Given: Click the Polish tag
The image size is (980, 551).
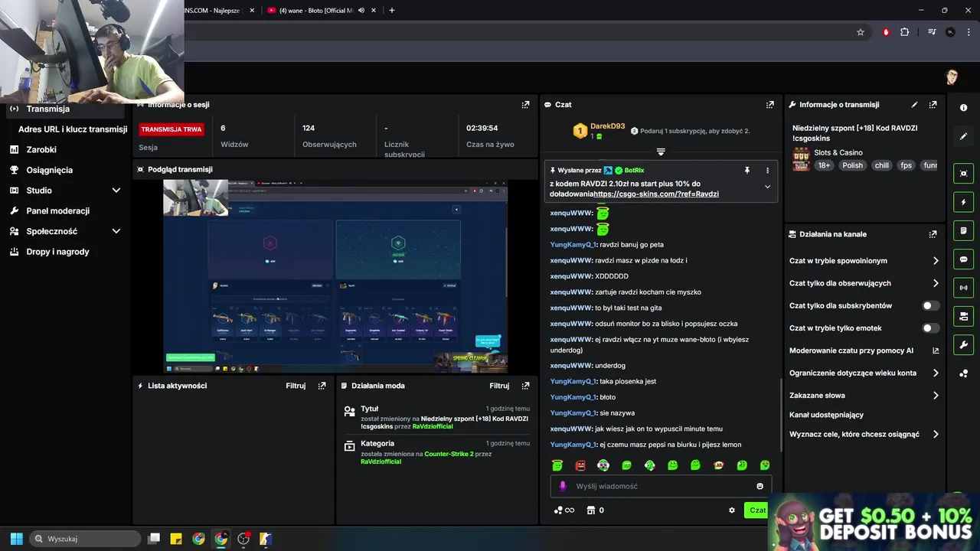Looking at the screenshot, I should click(852, 165).
